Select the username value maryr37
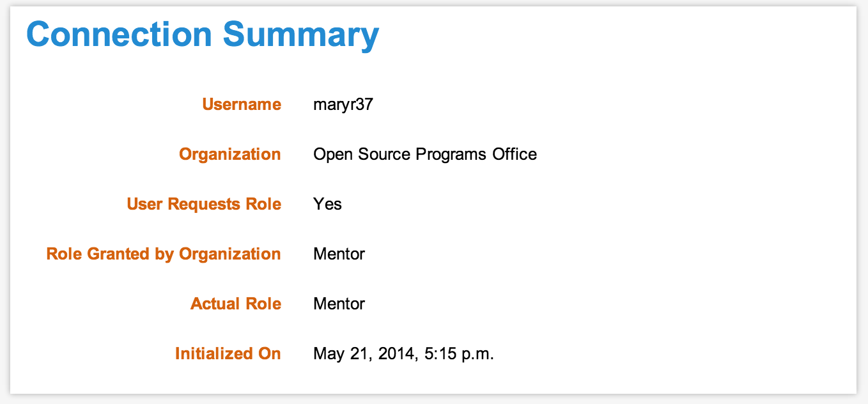This screenshot has width=868, height=404. tap(343, 104)
